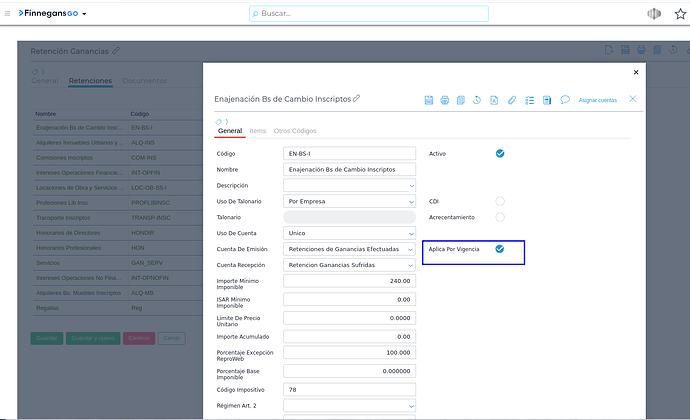The image size is (690, 420).
Task: Click the blue X next to Asignar cuentas
Action: click(633, 99)
